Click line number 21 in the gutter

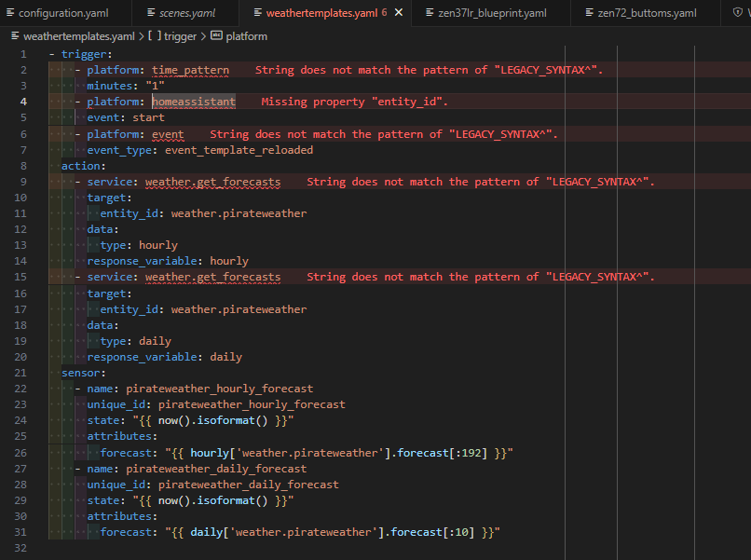(20, 373)
